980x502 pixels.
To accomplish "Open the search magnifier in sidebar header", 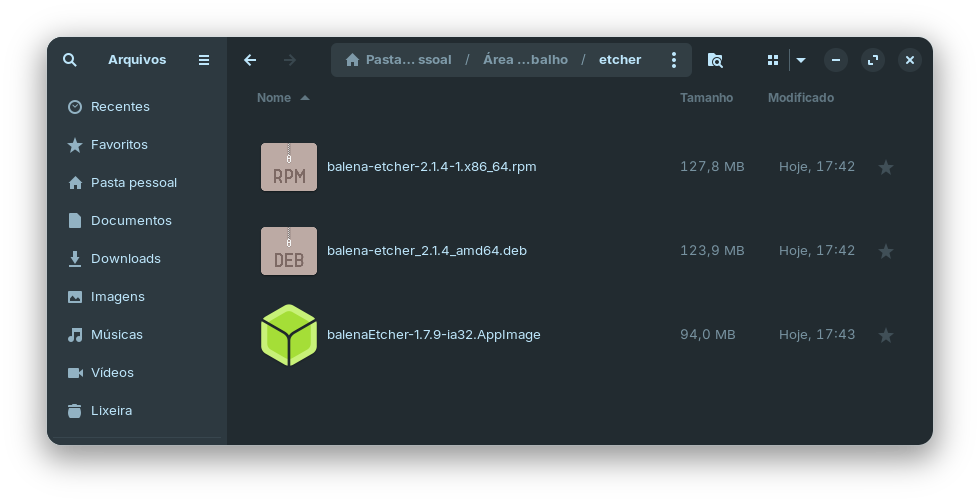I will [x=70, y=60].
